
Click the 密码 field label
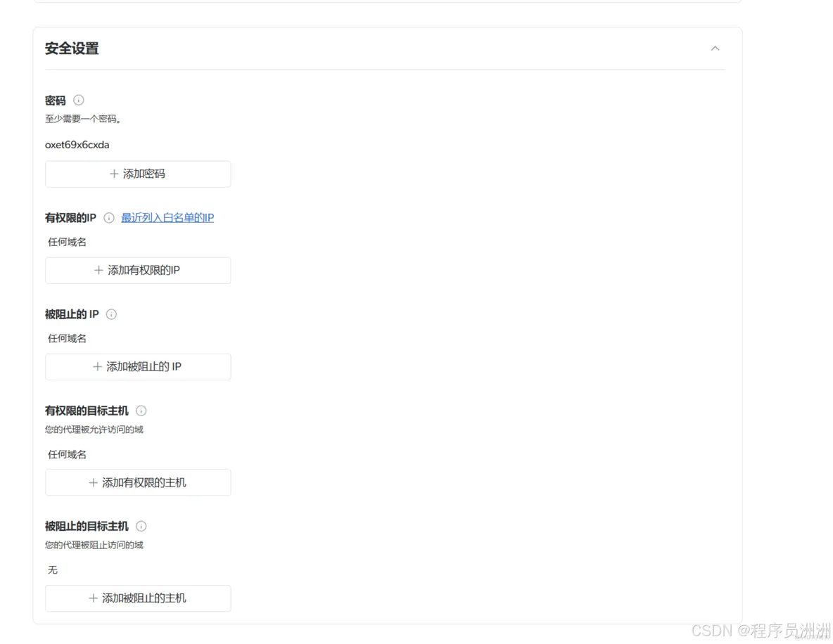pos(56,101)
